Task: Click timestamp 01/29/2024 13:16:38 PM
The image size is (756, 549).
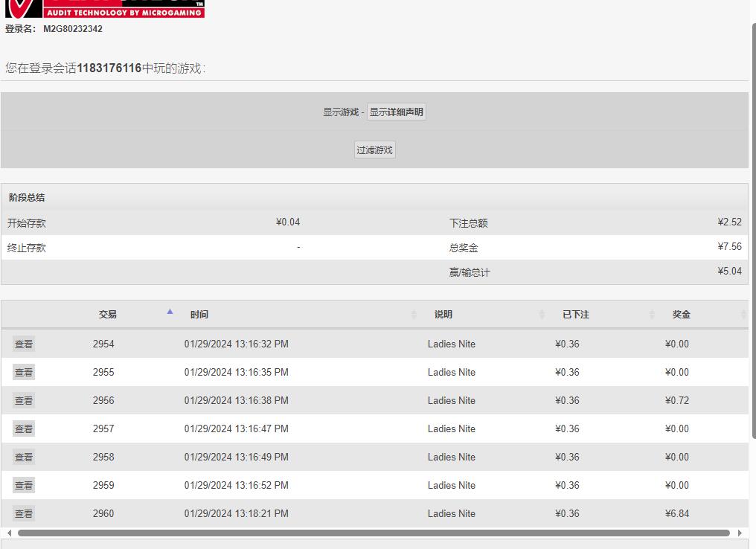Action: click(237, 400)
